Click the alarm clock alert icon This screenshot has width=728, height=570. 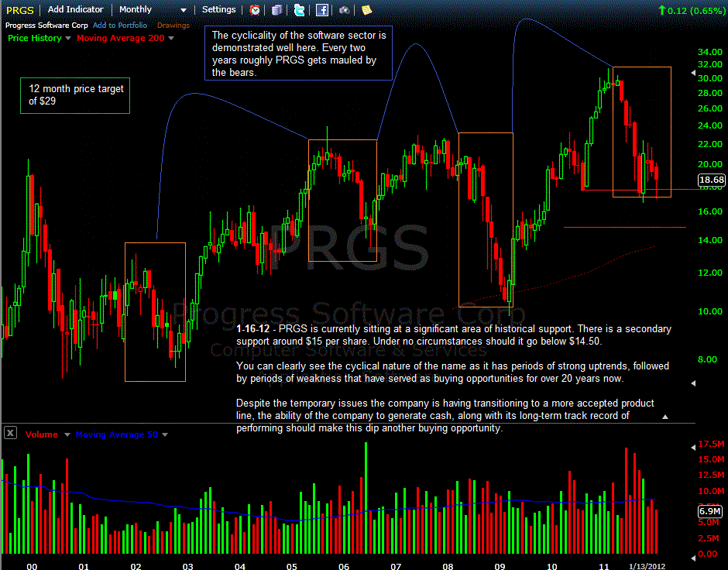pyautogui.click(x=255, y=10)
